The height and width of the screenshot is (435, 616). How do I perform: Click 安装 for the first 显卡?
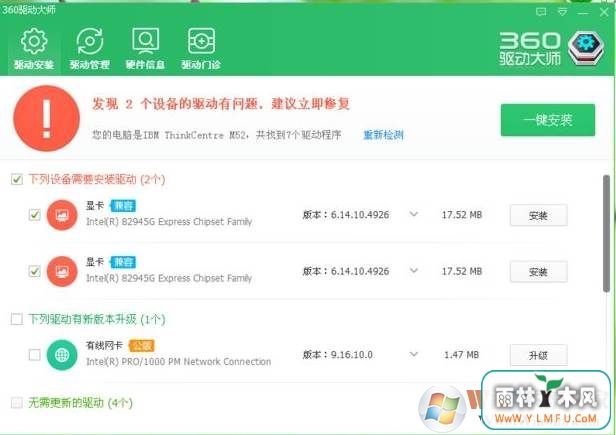click(x=538, y=215)
